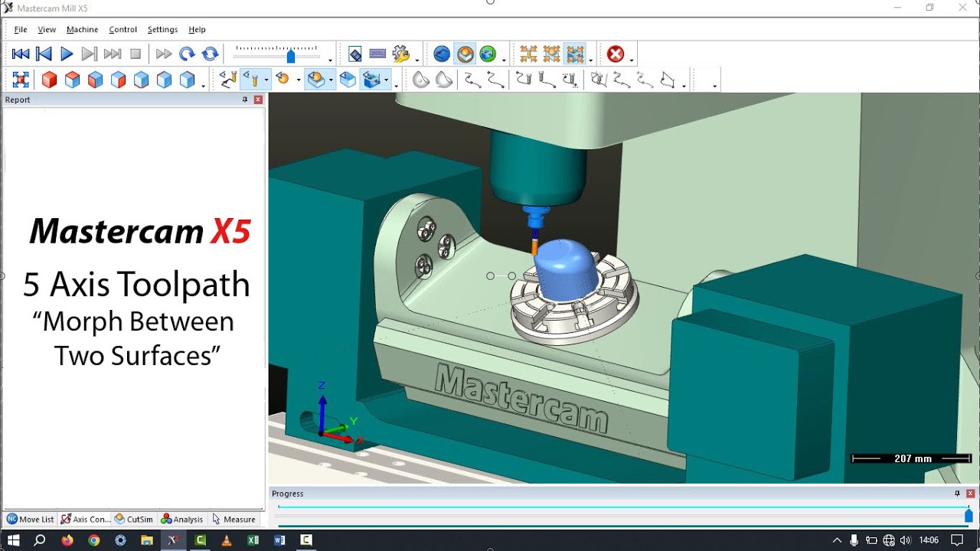Click the double blue refresh arrows icon
The image size is (980, 551).
click(210, 54)
